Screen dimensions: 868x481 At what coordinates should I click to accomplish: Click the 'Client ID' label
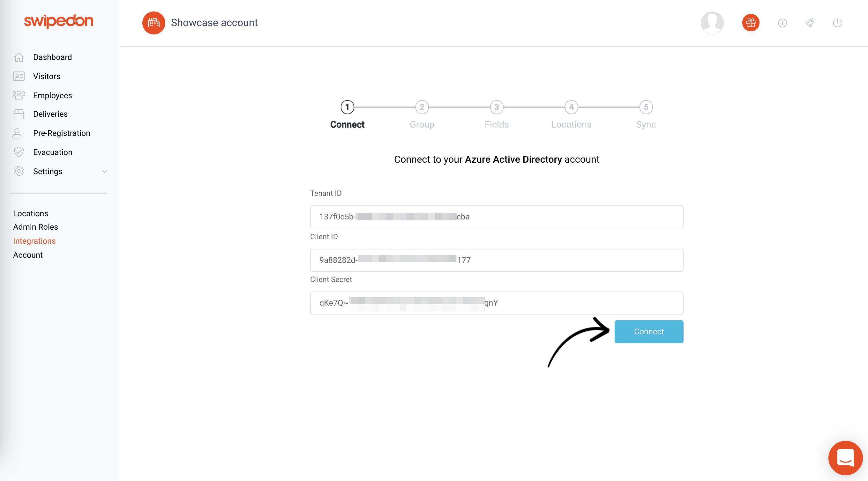point(324,237)
